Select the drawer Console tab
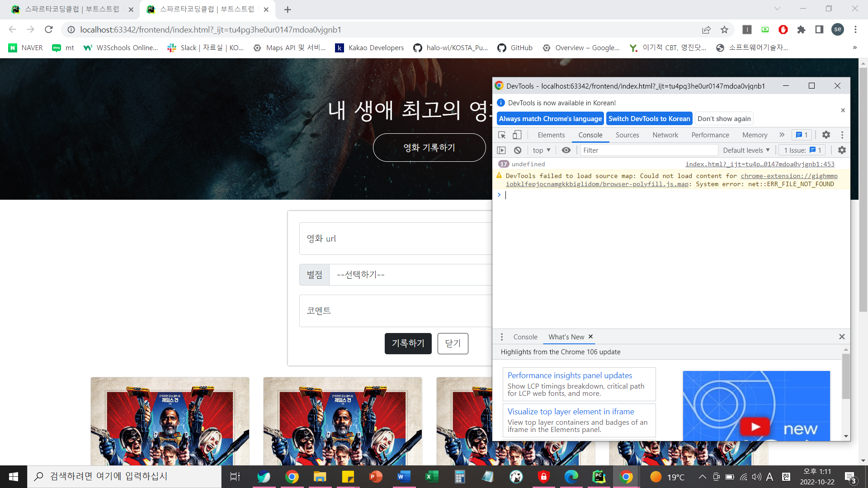The width and height of the screenshot is (868, 488). (x=525, y=337)
